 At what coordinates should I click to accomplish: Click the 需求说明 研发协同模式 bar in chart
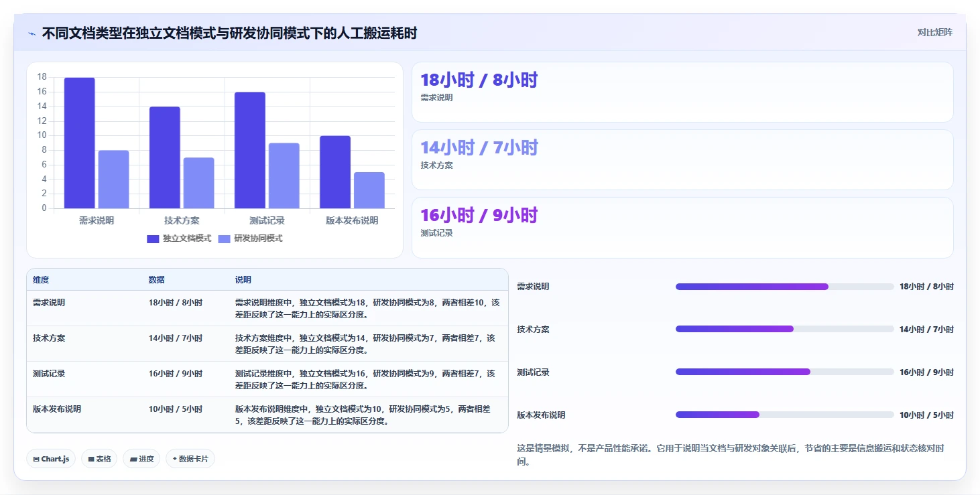pyautogui.click(x=114, y=180)
